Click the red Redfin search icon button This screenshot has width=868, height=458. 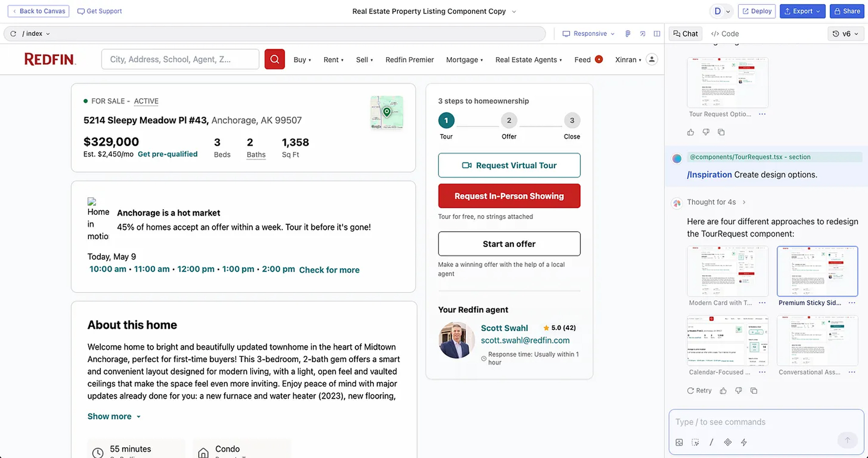tap(274, 59)
